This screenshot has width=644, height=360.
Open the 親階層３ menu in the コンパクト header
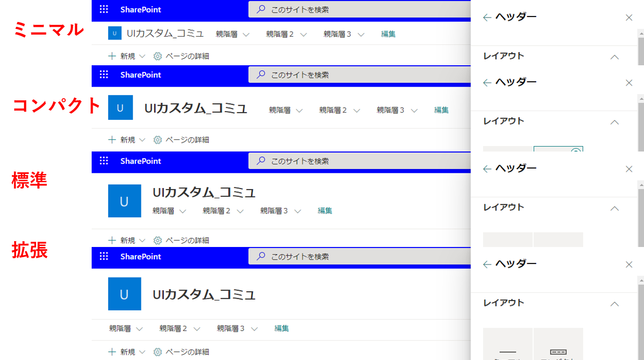pos(390,110)
